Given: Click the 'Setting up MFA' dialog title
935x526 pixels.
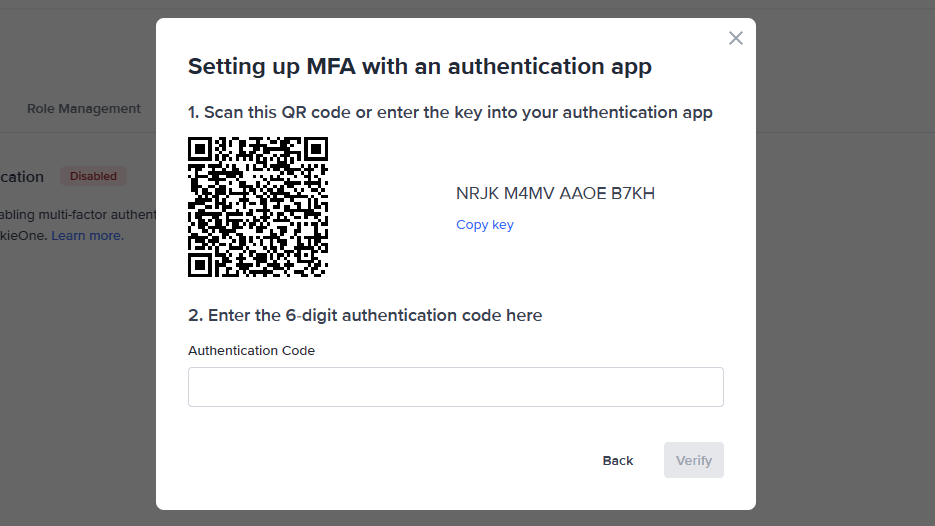Looking at the screenshot, I should [420, 67].
